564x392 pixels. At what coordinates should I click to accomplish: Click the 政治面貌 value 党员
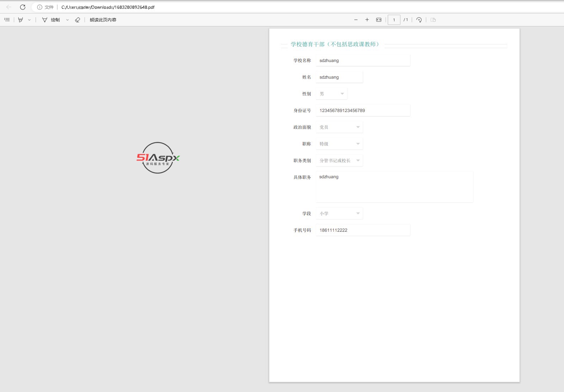(324, 127)
